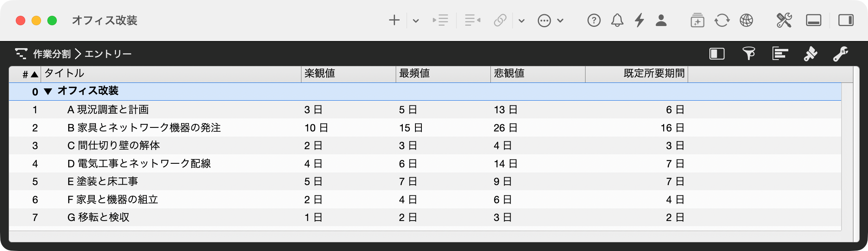This screenshot has width=868, height=251.
Task: Click the view settings wrench icon
Action: [x=840, y=54]
